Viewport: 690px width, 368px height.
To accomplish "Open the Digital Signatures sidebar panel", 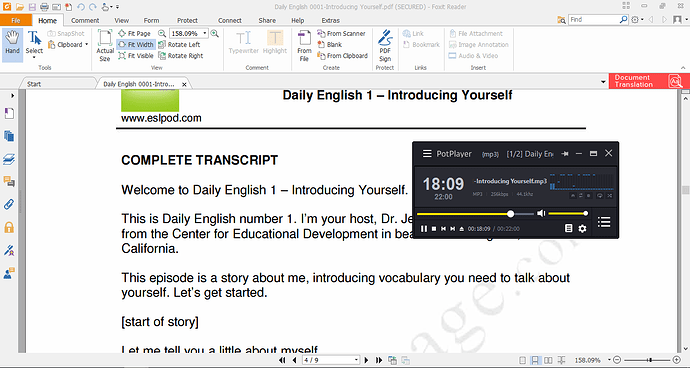I will click(9, 250).
